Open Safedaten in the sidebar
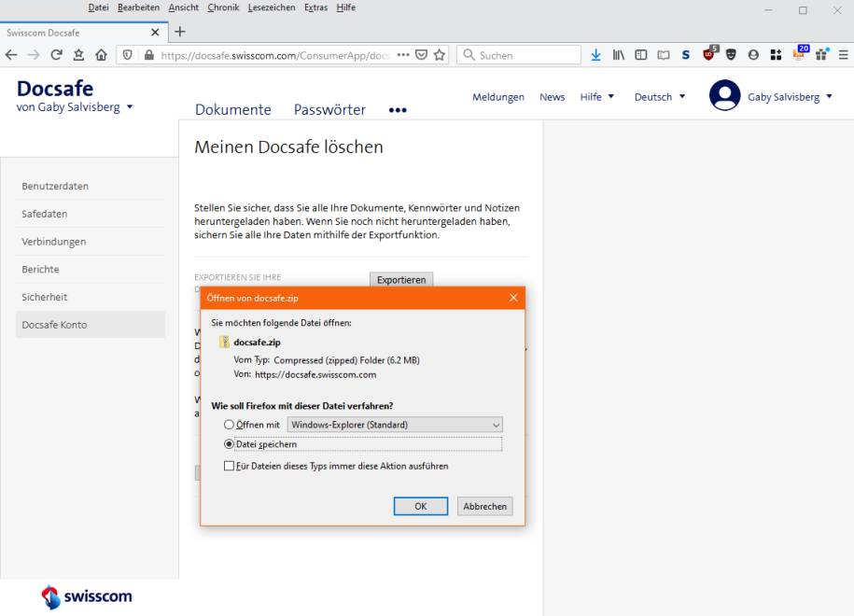Screen dimensions: 854x616 click(x=90, y=214)
